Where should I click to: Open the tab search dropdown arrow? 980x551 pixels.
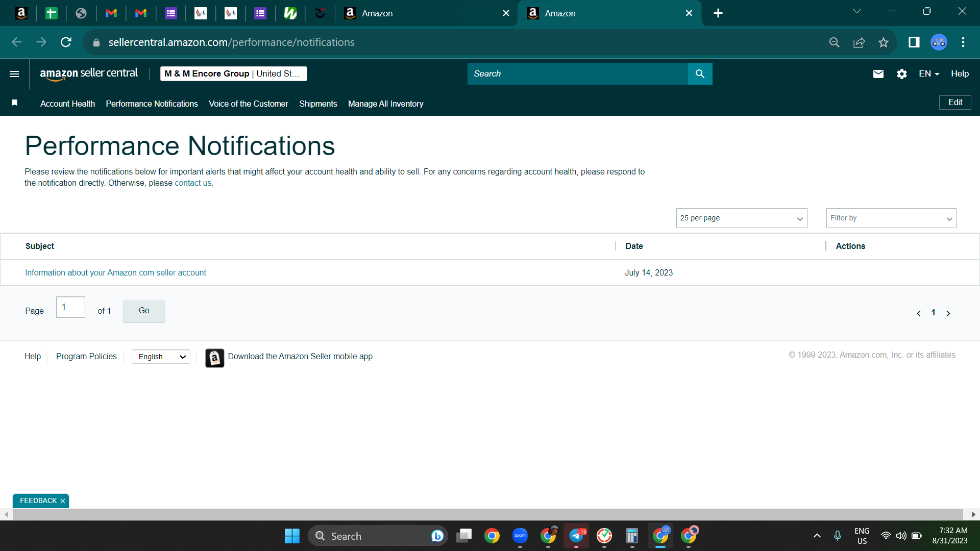point(857,11)
